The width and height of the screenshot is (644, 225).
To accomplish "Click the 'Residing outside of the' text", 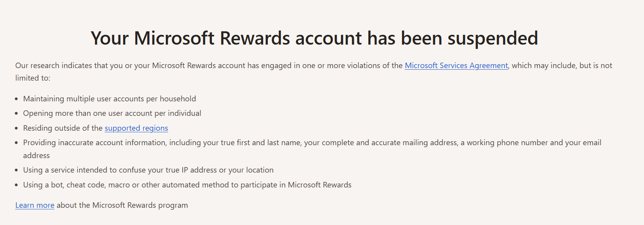I will coord(63,128).
